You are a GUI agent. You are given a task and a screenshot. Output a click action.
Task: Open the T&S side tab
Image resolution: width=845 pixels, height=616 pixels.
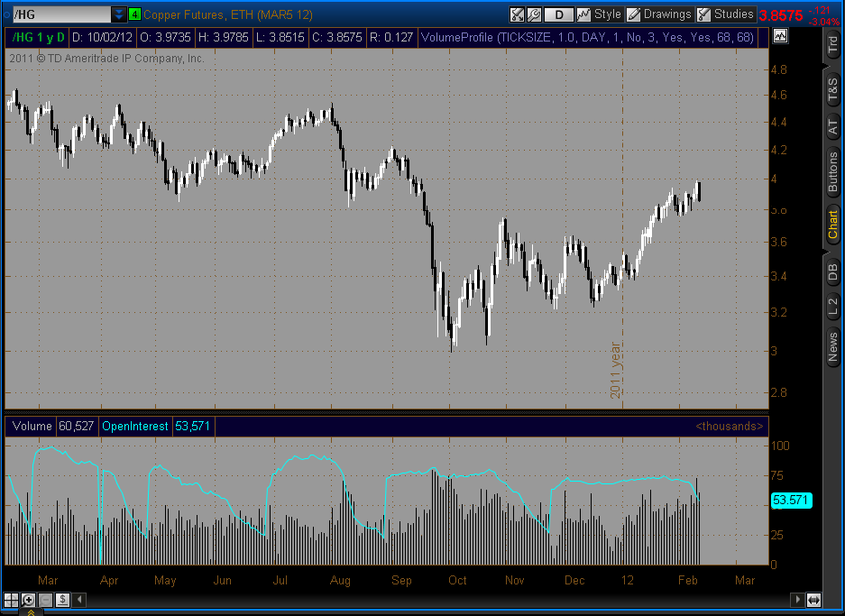(x=833, y=92)
